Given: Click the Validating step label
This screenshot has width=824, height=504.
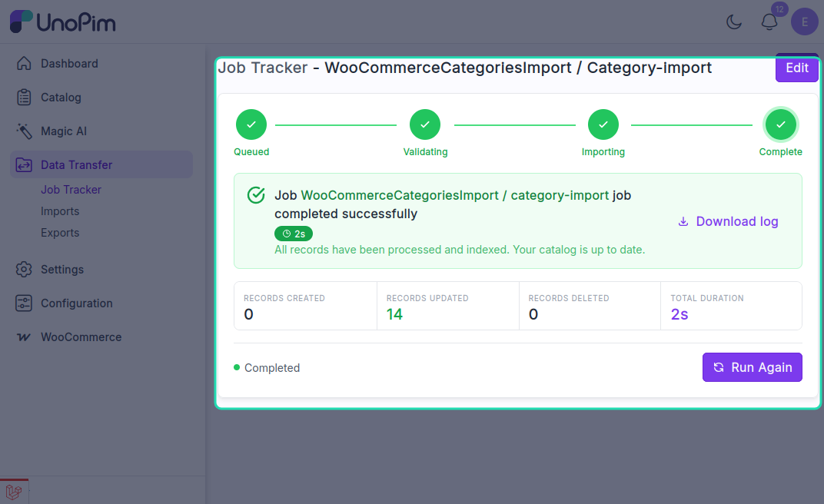Looking at the screenshot, I should click(x=425, y=151).
